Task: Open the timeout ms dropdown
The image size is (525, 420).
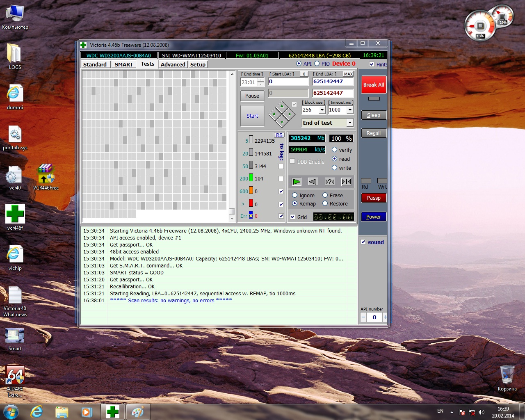Action: [x=350, y=110]
